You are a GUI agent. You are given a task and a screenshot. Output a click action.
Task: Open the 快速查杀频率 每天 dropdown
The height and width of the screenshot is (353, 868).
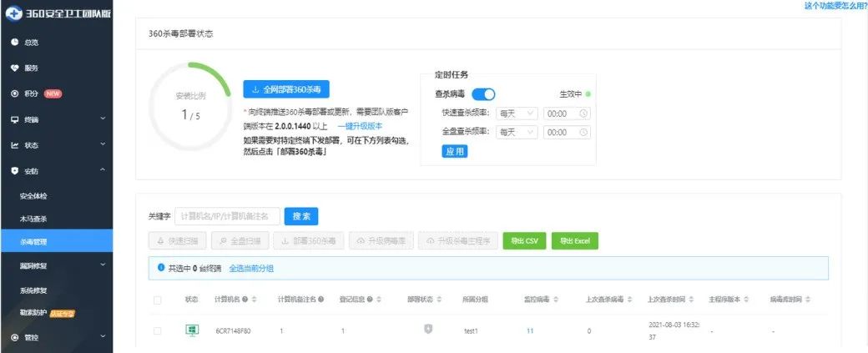coord(517,113)
